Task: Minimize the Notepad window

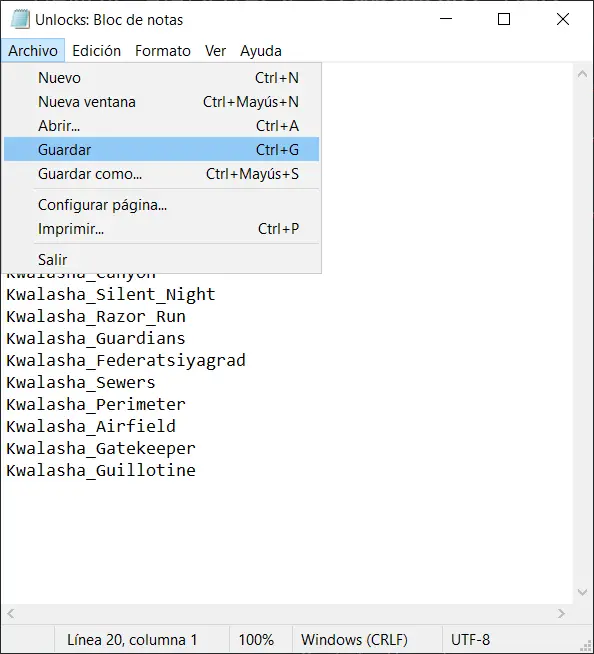Action: point(446,19)
